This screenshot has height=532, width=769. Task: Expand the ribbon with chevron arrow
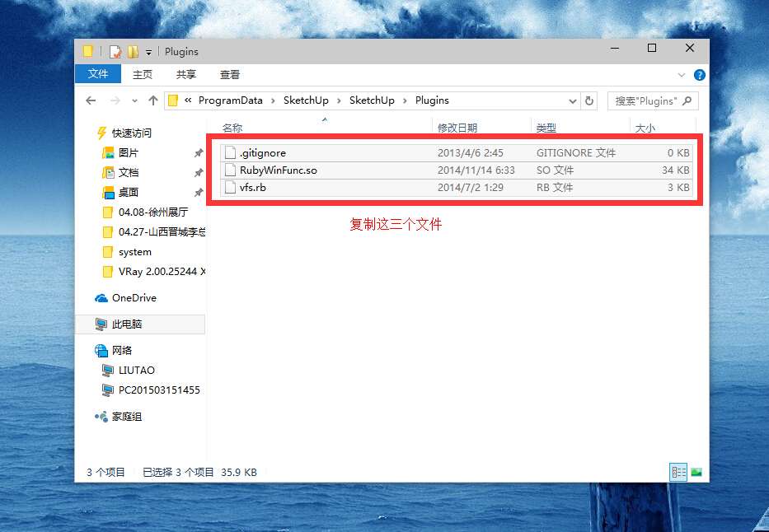[683, 74]
